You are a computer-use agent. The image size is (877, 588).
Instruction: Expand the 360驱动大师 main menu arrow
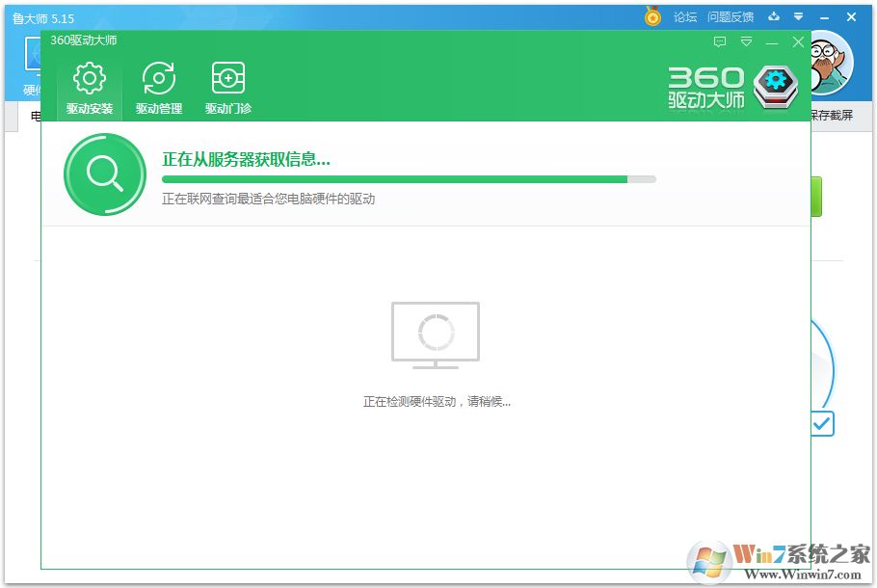click(x=744, y=42)
